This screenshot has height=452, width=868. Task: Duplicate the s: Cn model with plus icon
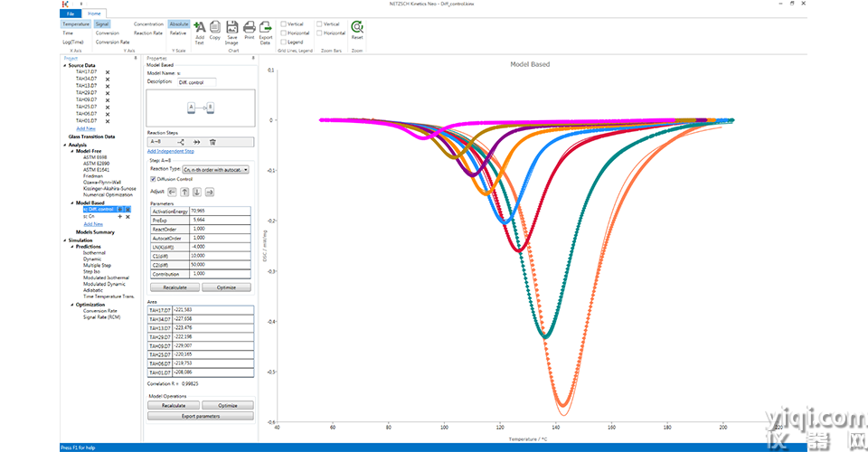click(119, 217)
